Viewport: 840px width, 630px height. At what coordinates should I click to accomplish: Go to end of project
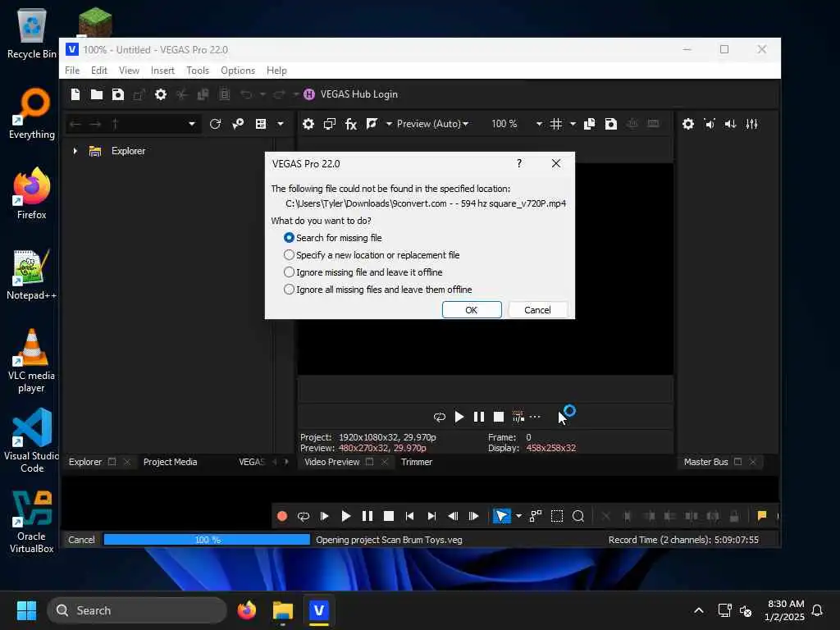tap(431, 516)
